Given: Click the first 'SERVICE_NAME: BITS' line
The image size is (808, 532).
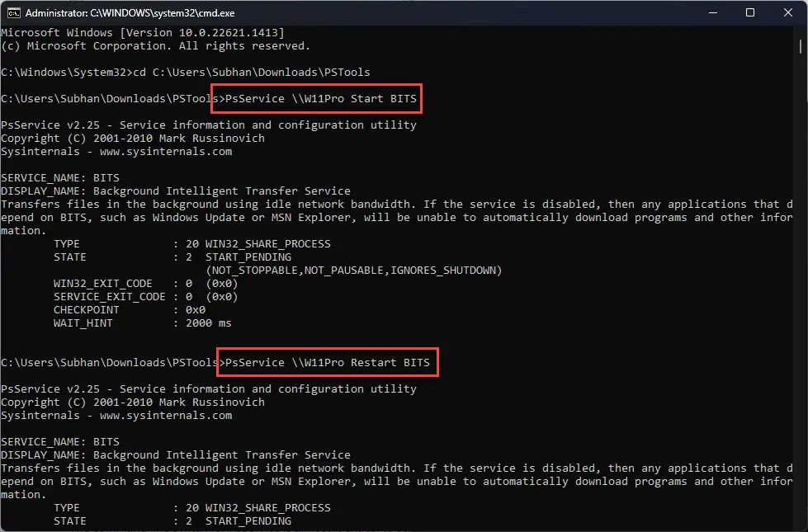Looking at the screenshot, I should point(60,177).
